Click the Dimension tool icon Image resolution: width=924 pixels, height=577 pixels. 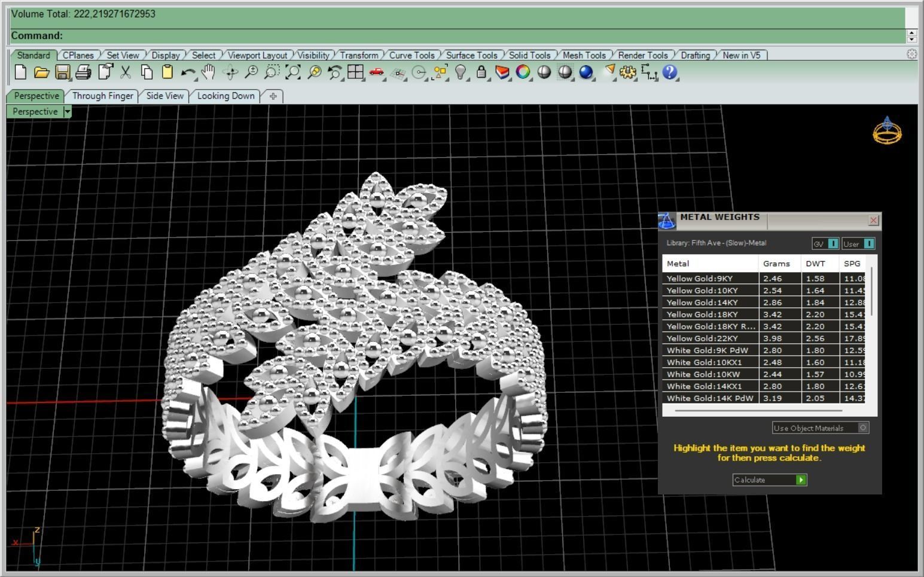click(649, 72)
